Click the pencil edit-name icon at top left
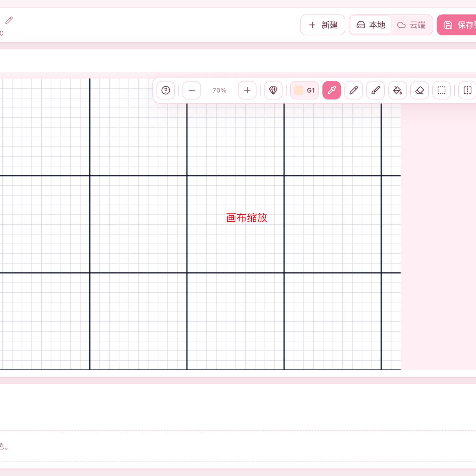Screen dimensions: 476x476 (9, 20)
